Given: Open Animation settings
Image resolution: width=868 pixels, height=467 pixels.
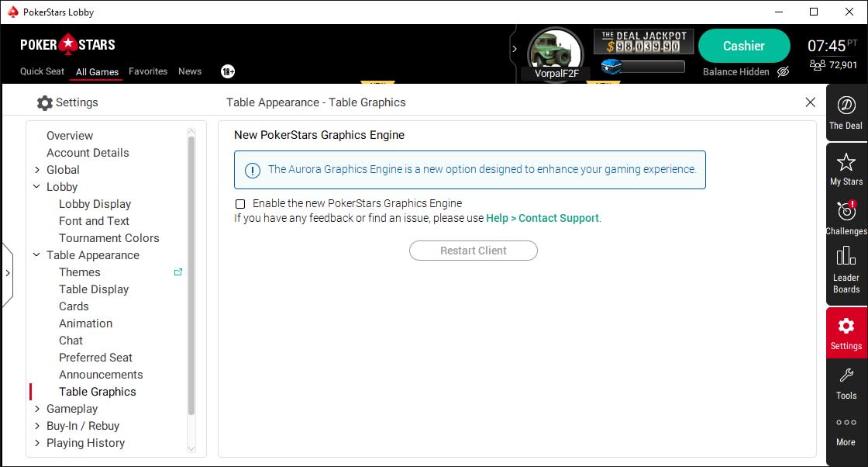Looking at the screenshot, I should [86, 323].
